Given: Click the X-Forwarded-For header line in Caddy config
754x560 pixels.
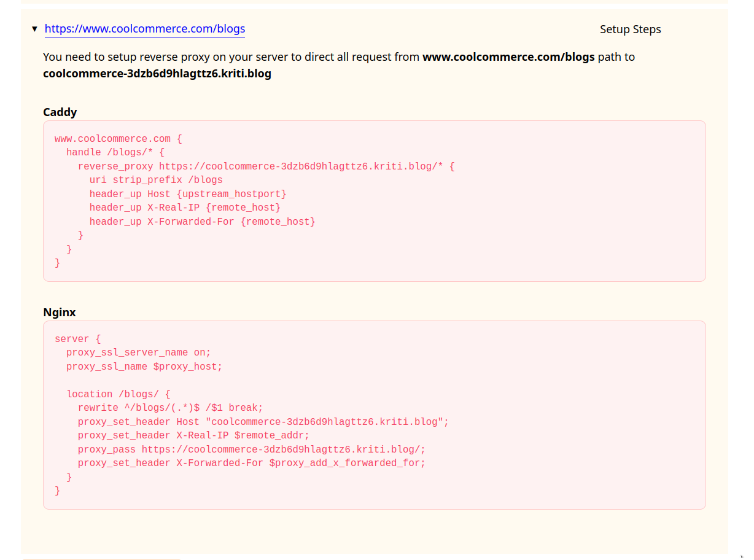Looking at the screenshot, I should coord(203,221).
